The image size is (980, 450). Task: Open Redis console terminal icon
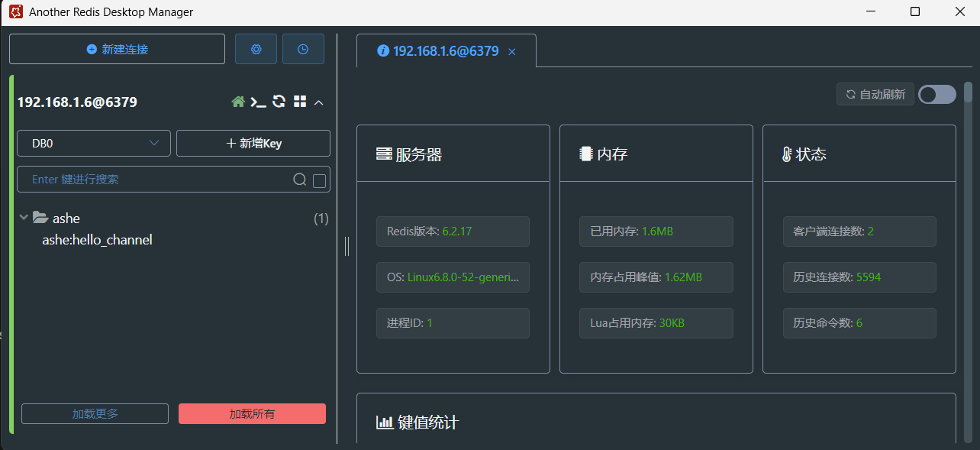tap(259, 102)
